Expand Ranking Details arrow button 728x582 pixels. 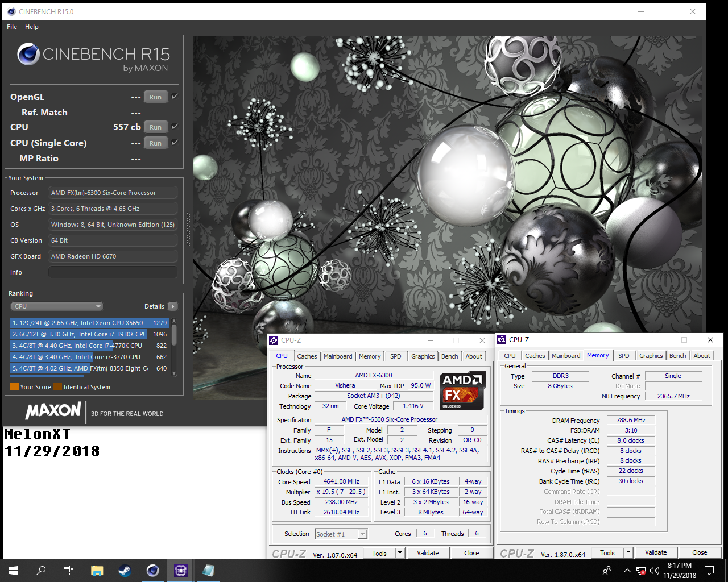tap(173, 306)
